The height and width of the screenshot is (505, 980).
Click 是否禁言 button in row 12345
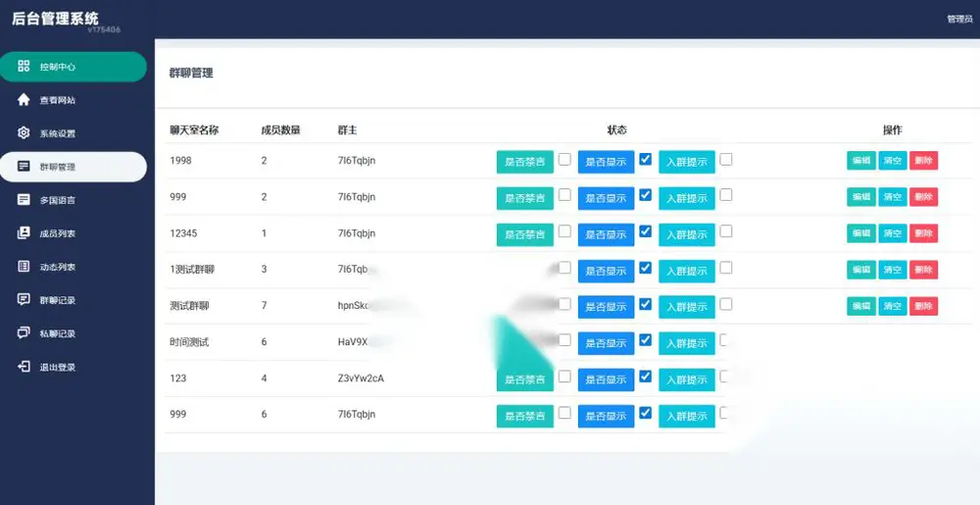(x=525, y=234)
